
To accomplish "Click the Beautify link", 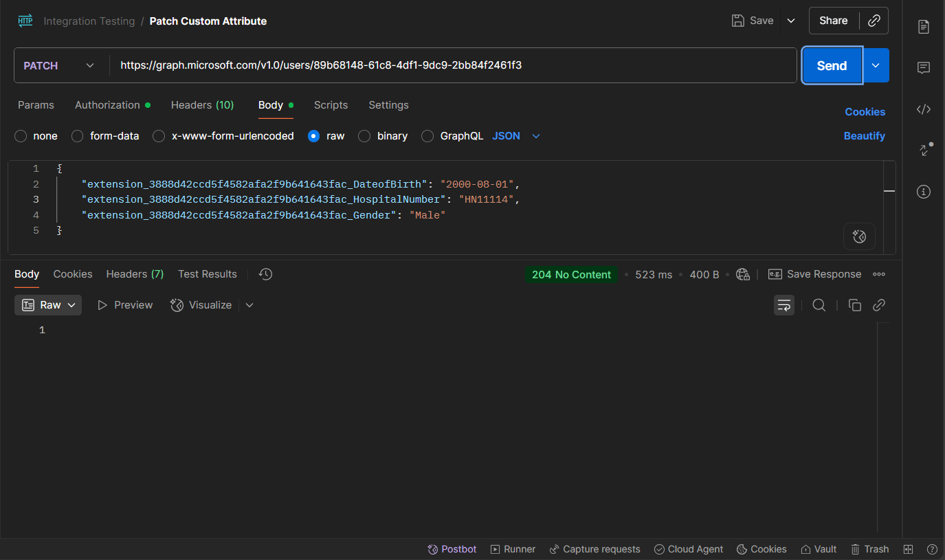I will point(864,136).
